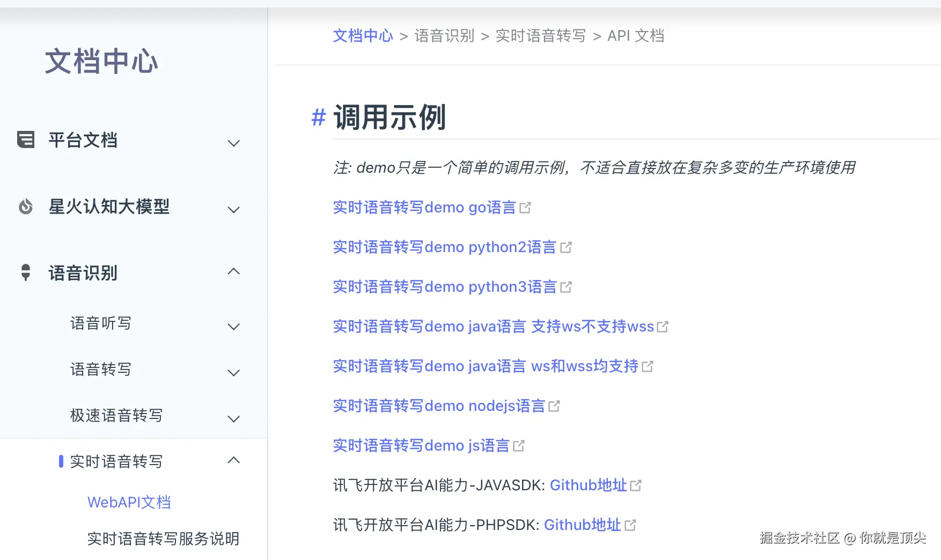Expand the 极速语音转写 section
The height and width of the screenshot is (560, 941).
click(233, 418)
